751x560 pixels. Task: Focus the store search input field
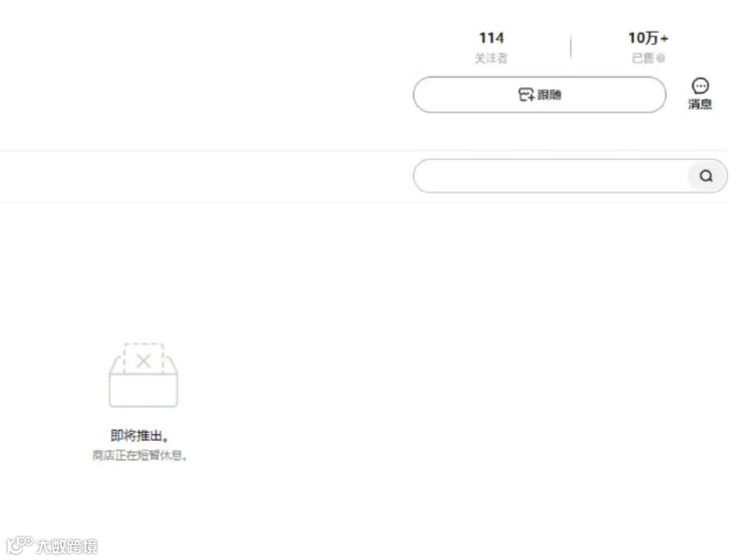[x=550, y=176]
